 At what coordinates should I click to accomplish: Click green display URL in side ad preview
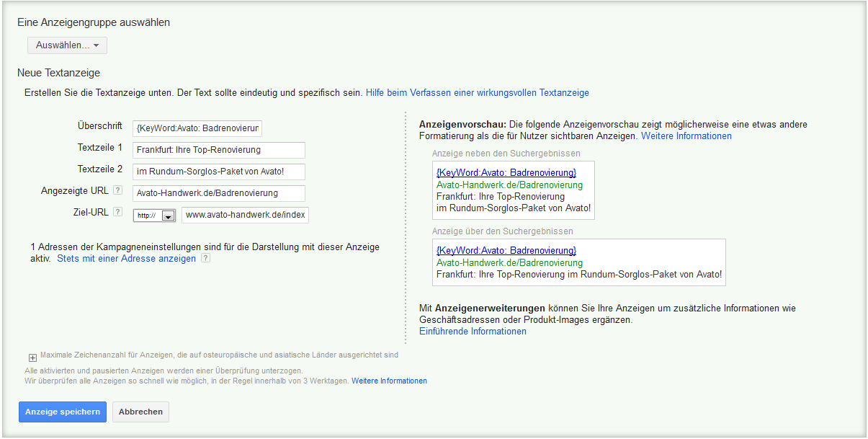[x=510, y=185]
